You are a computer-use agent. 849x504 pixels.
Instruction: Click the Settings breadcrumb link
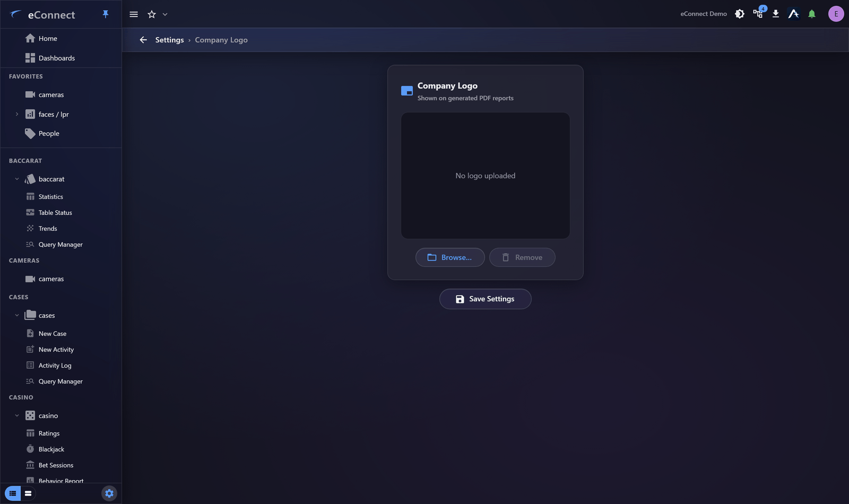click(169, 40)
